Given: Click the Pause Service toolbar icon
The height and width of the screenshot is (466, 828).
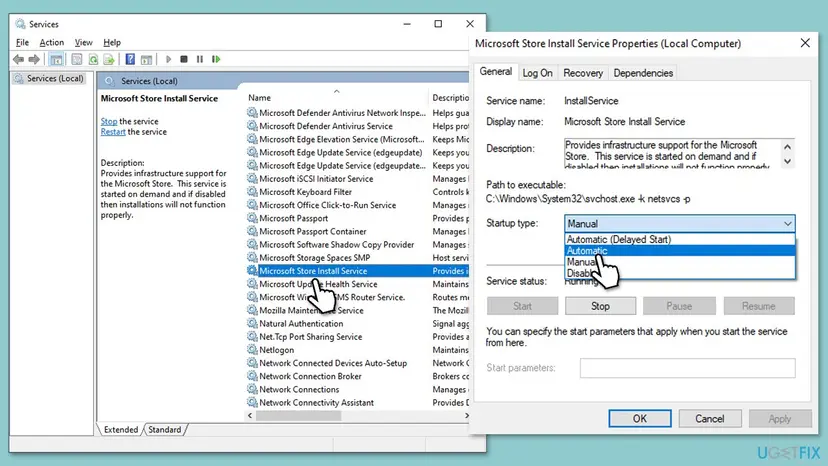Looking at the screenshot, I should tap(200, 59).
